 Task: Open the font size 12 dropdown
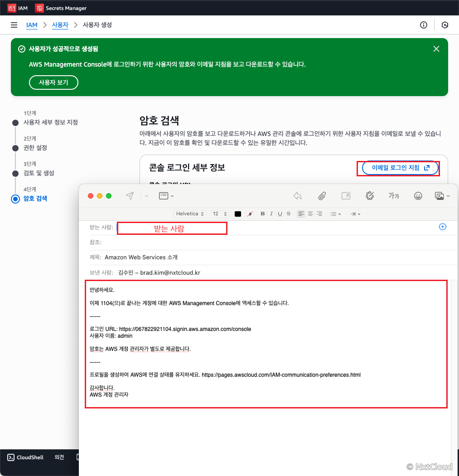click(x=220, y=214)
